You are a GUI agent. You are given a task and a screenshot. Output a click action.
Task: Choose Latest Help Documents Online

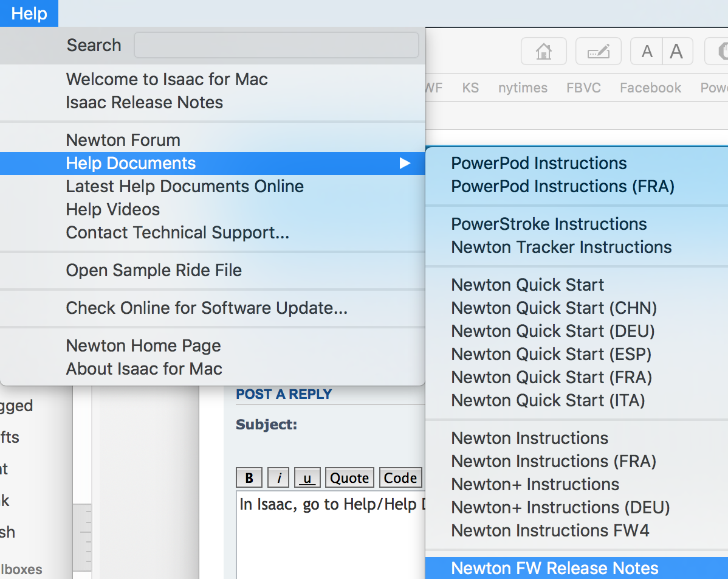pyautogui.click(x=213, y=186)
